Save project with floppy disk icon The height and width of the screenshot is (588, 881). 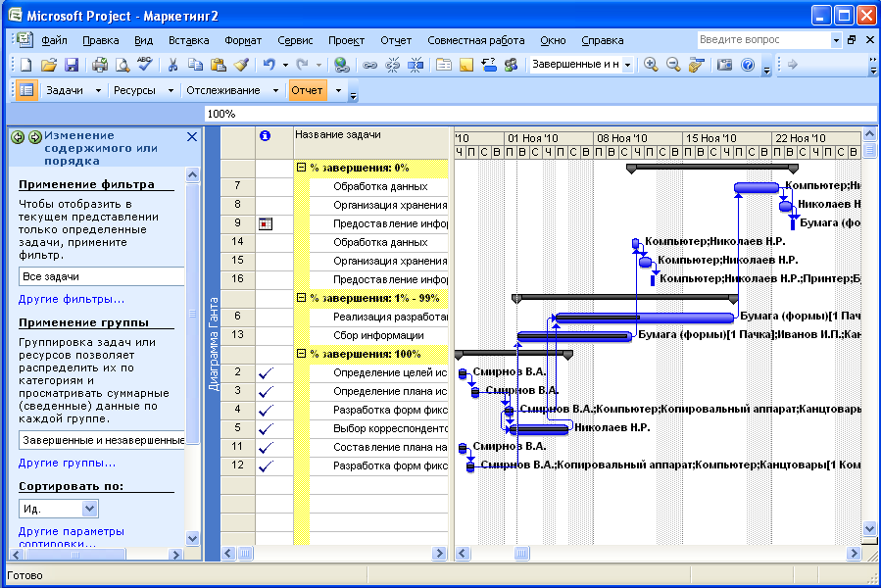71,65
